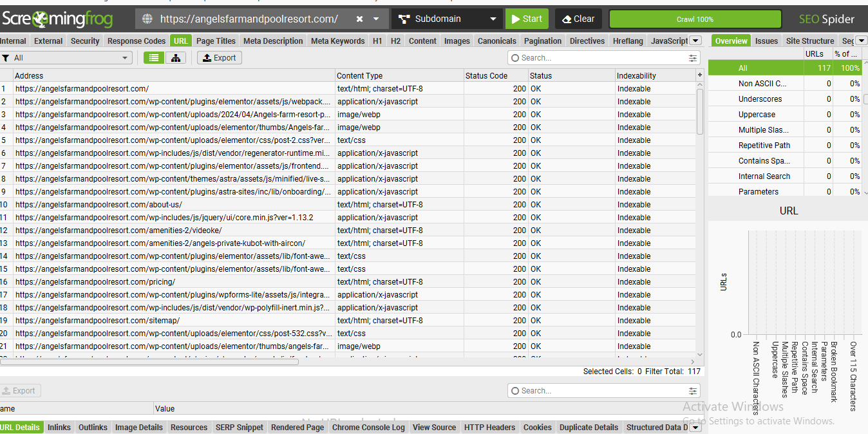868x434 pixels.
Task: Clear the URL with the X icon
Action: tap(359, 19)
